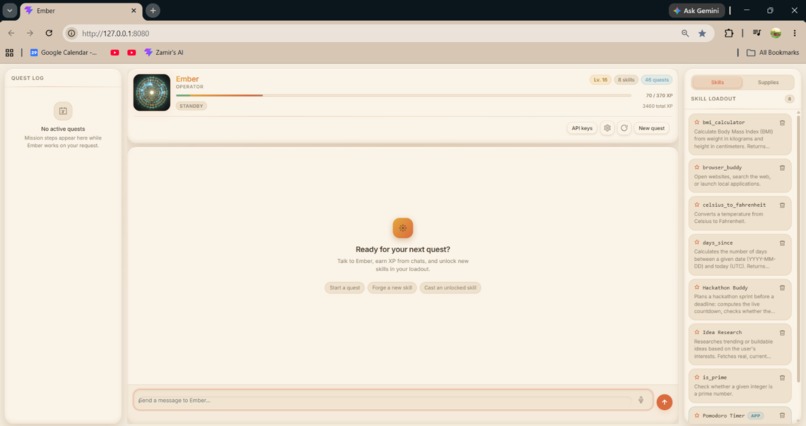
Task: Star the is_prime skill
Action: tap(697, 377)
